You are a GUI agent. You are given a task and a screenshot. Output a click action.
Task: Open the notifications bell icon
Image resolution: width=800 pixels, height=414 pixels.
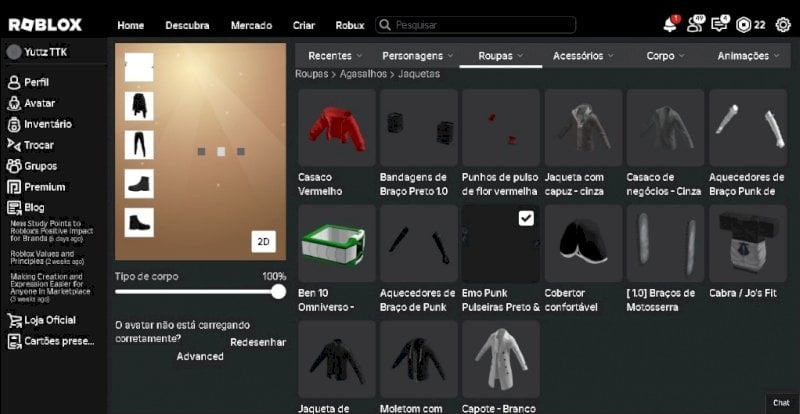pos(671,25)
